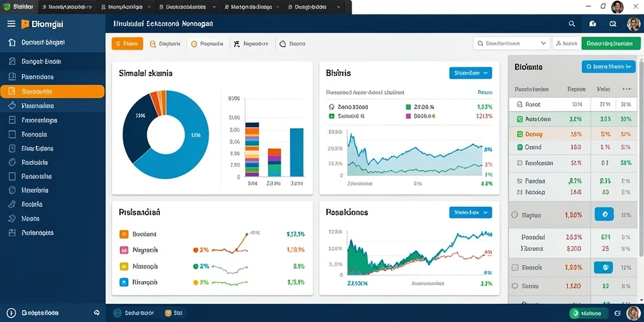Click the home icon in the sidebar's first row
Image resolution: width=644 pixels, height=322 pixels.
12,42
